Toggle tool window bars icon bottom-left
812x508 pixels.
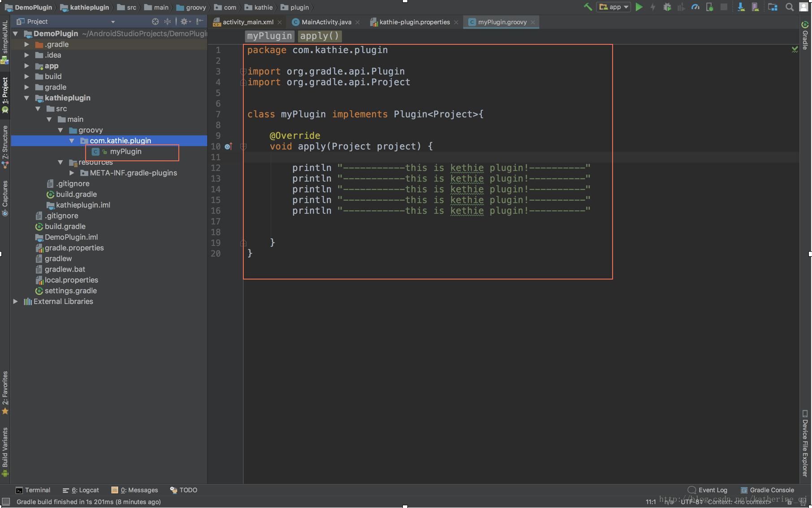point(6,502)
